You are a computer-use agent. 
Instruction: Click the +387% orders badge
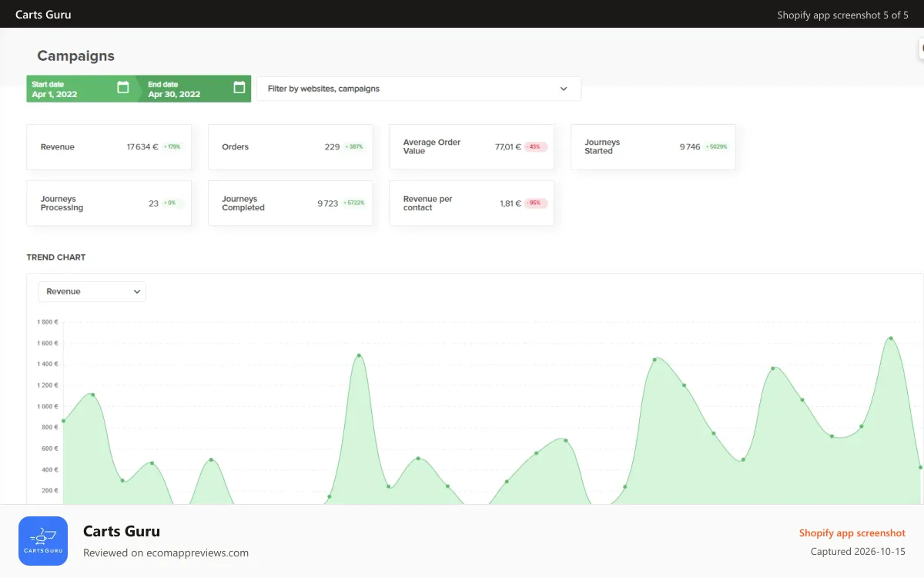(354, 146)
